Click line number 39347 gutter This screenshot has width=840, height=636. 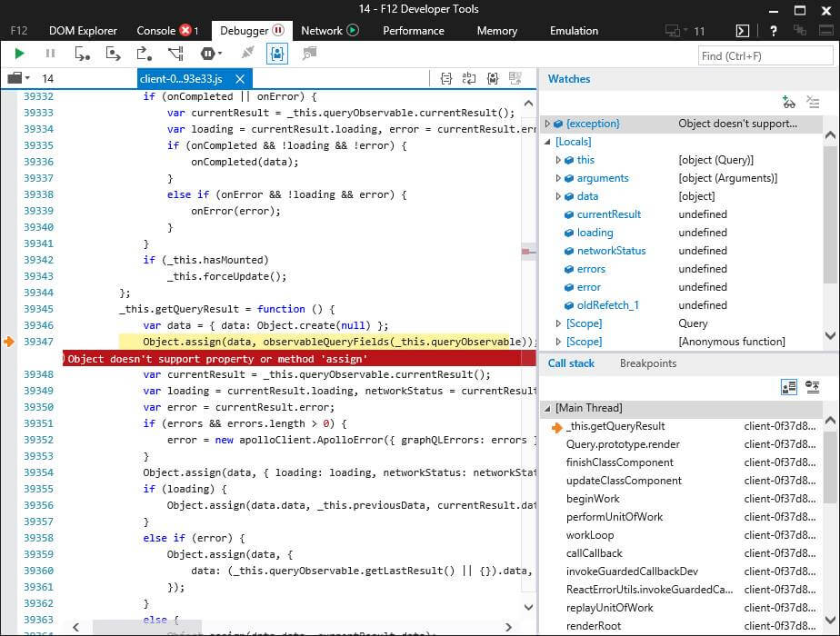click(x=38, y=342)
